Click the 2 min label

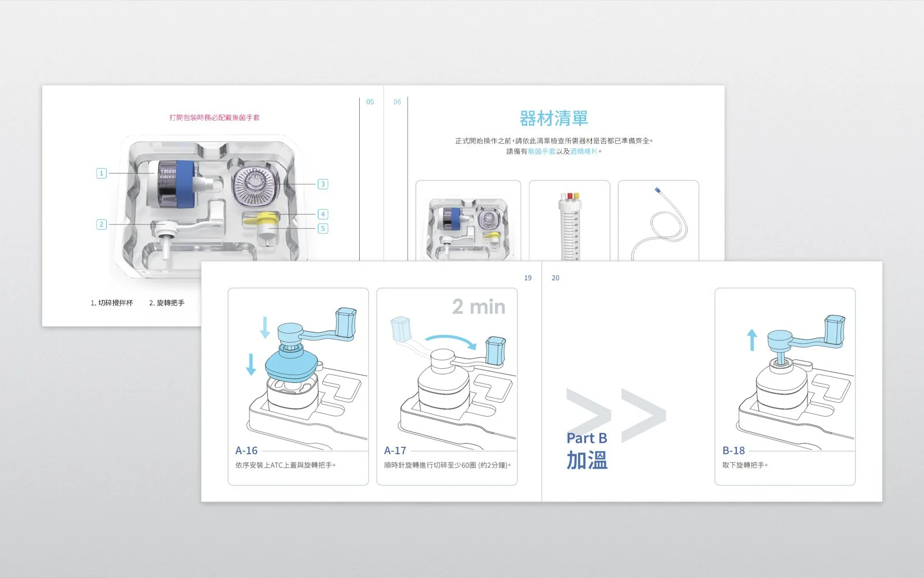pyautogui.click(x=479, y=307)
